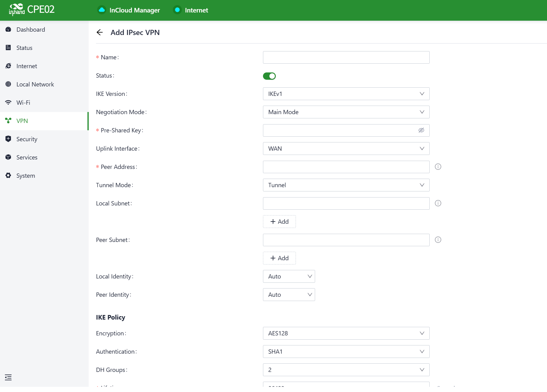Open the Local Identity Auto dropdown

289,276
